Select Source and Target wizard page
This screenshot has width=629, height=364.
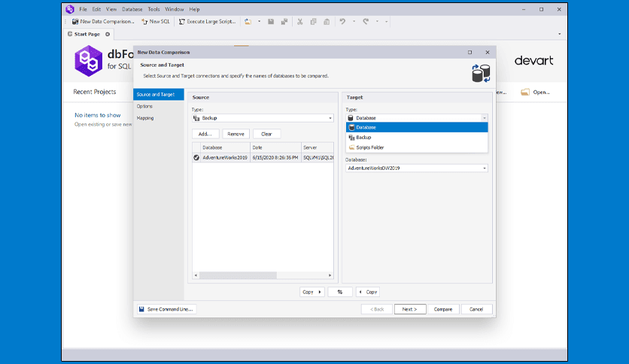[x=159, y=95]
